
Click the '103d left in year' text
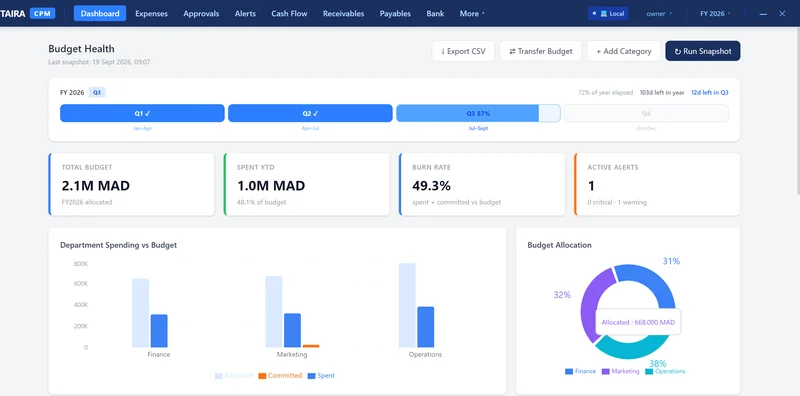click(x=662, y=92)
